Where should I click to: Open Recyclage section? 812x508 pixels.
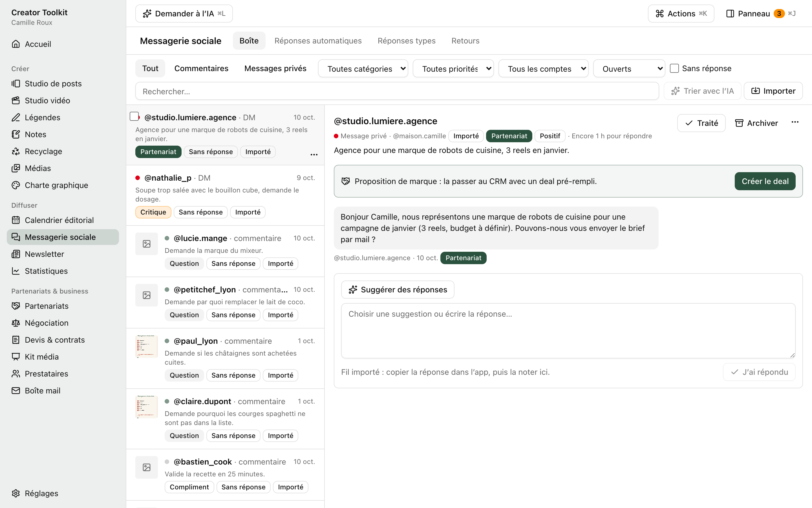coord(63,151)
